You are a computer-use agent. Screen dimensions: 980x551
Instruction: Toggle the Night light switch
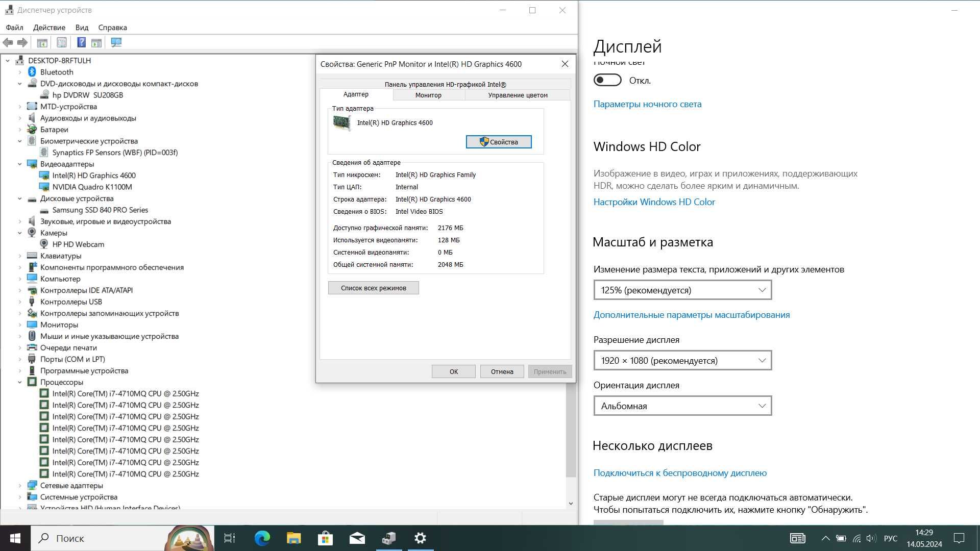[x=607, y=80]
